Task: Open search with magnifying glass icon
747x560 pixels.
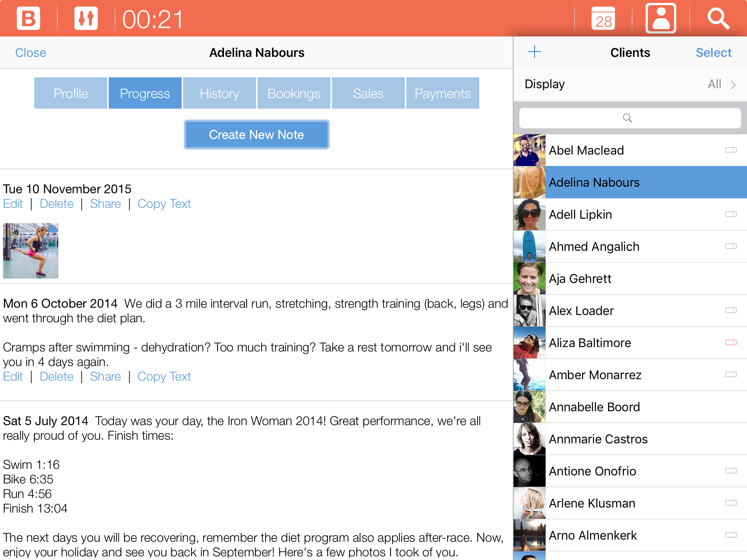Action: pos(718,19)
